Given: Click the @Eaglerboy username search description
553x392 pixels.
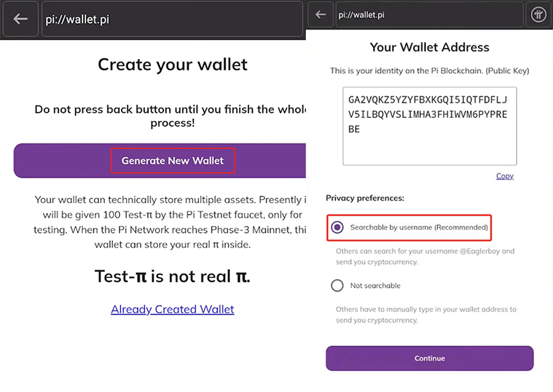Looking at the screenshot, I should point(425,256).
